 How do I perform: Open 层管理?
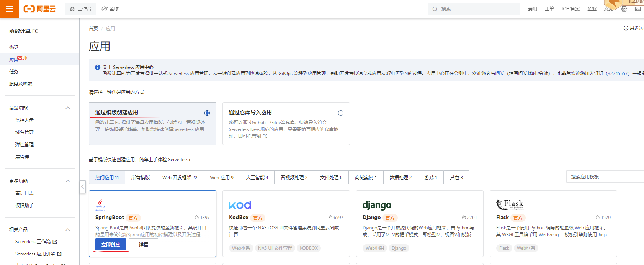click(x=22, y=157)
